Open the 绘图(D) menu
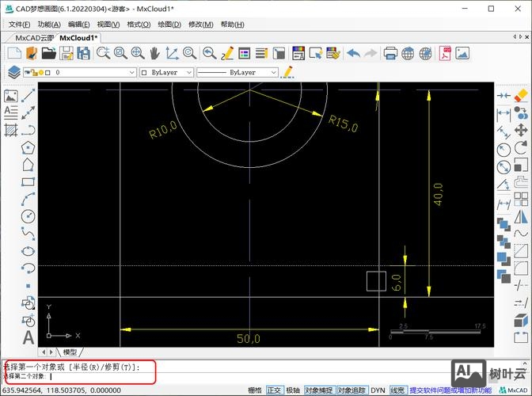Screen dimensions: 532x396 click(x=169, y=25)
